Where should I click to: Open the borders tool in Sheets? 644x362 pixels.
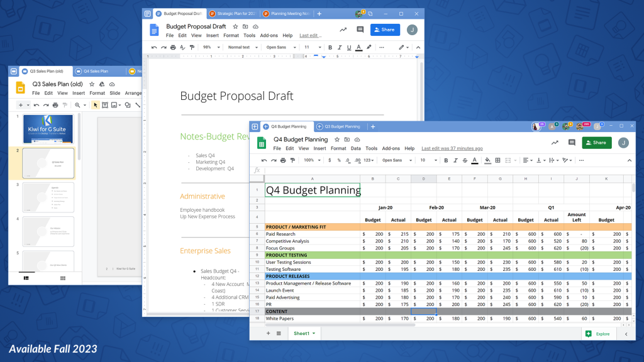point(497,160)
